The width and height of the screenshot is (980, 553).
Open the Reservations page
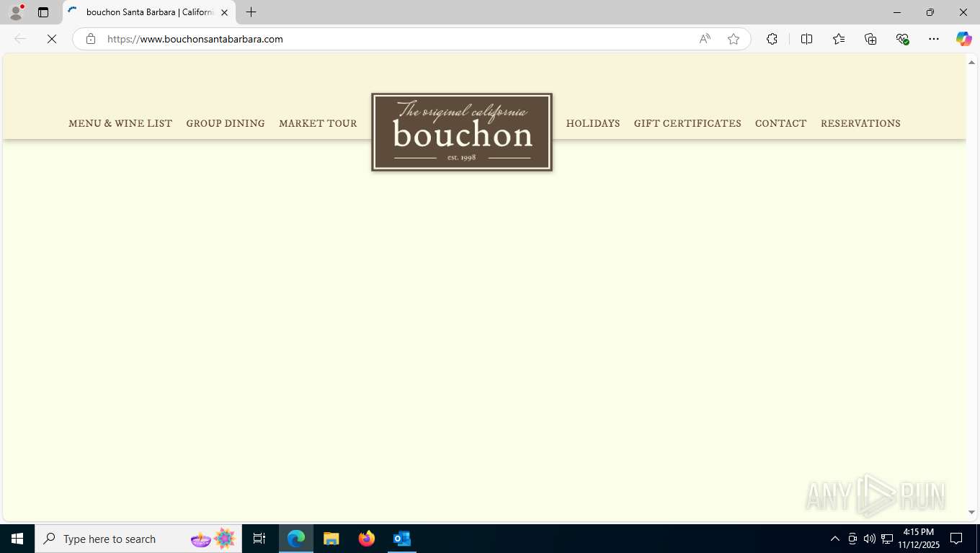tap(860, 123)
